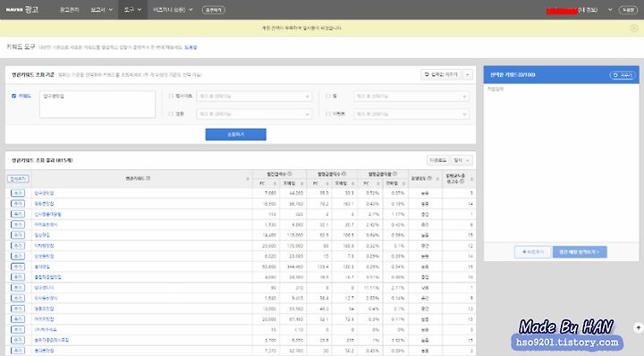The height and width of the screenshot is (356, 644).
Task: Click the 전체추가 add-all button
Action: [18, 179]
